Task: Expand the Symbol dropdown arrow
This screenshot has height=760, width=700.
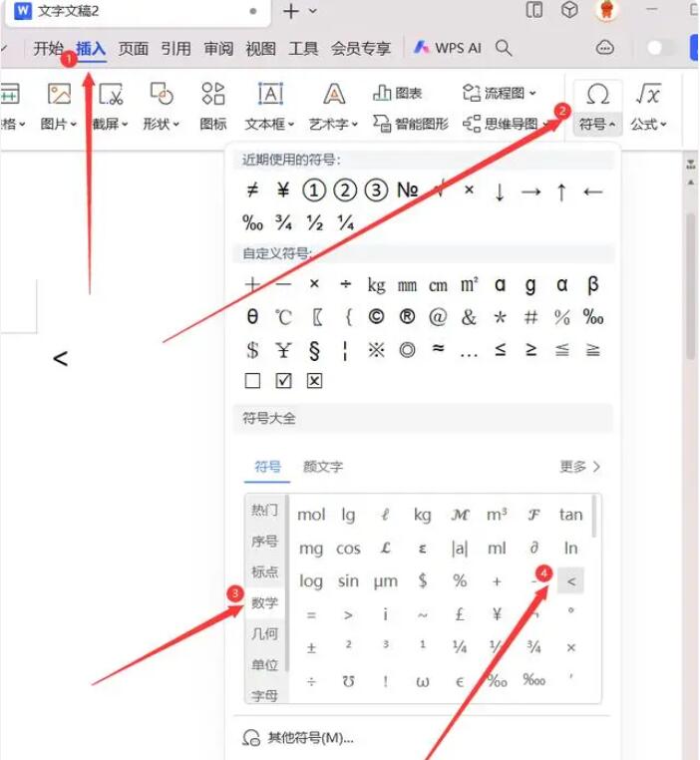Action: (x=611, y=126)
